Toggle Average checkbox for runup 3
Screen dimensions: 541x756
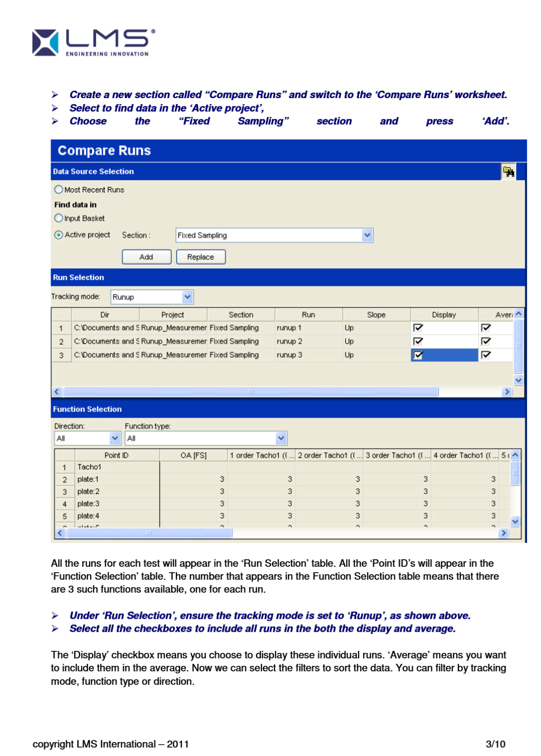tap(486, 355)
